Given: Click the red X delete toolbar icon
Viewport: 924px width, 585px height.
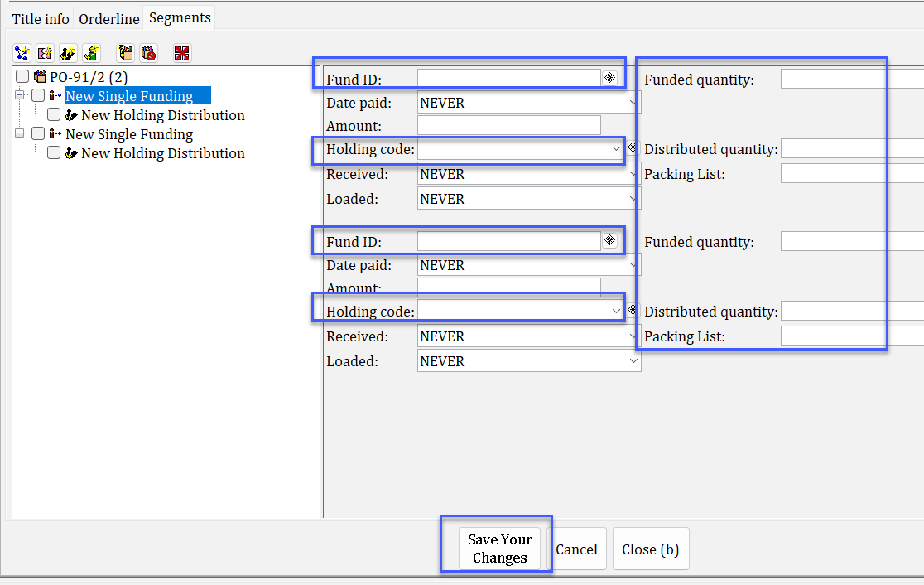Looking at the screenshot, I should click(182, 53).
